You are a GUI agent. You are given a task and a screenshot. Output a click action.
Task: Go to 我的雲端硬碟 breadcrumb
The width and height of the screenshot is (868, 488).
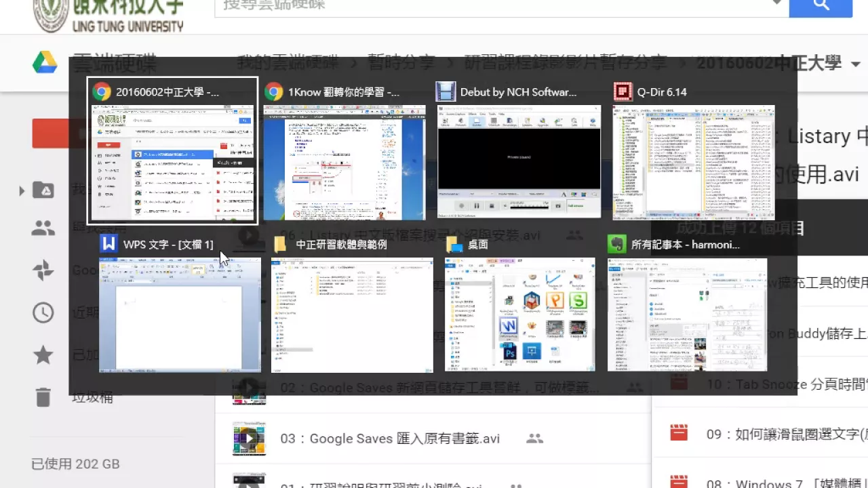[x=288, y=63]
